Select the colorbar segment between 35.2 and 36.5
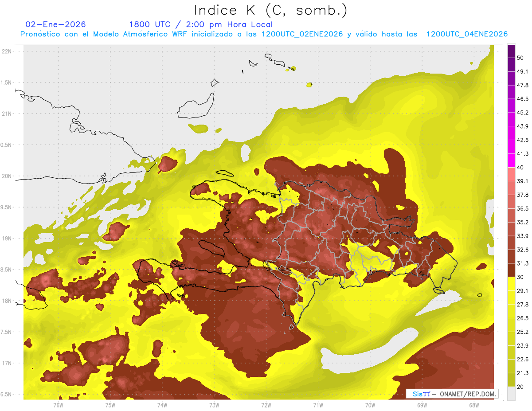This screenshot has height=411, width=532. point(512,215)
